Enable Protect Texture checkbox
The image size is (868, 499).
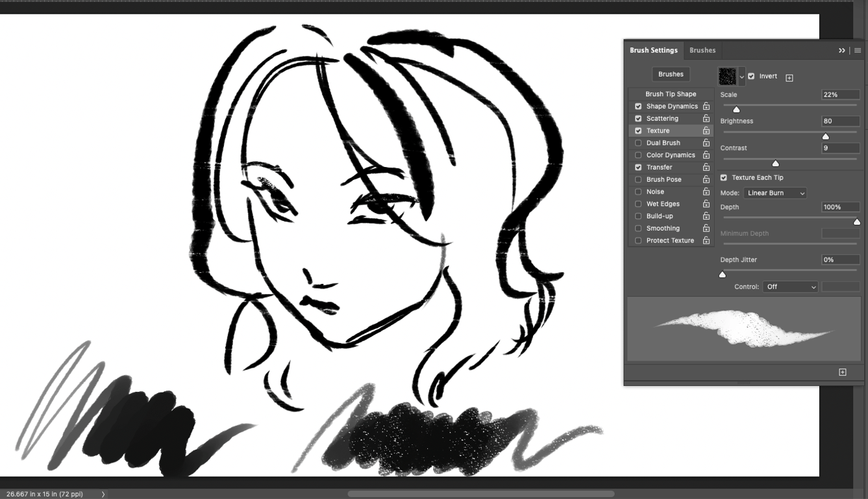point(638,240)
